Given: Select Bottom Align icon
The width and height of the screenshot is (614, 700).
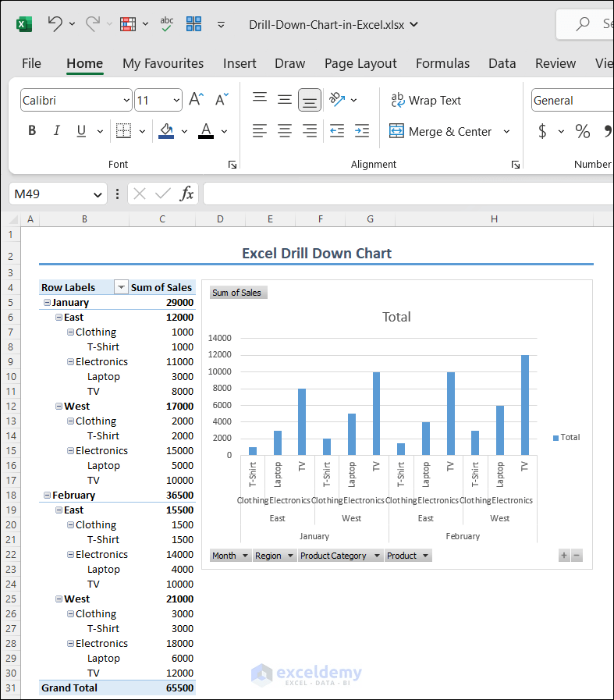Looking at the screenshot, I should point(310,100).
